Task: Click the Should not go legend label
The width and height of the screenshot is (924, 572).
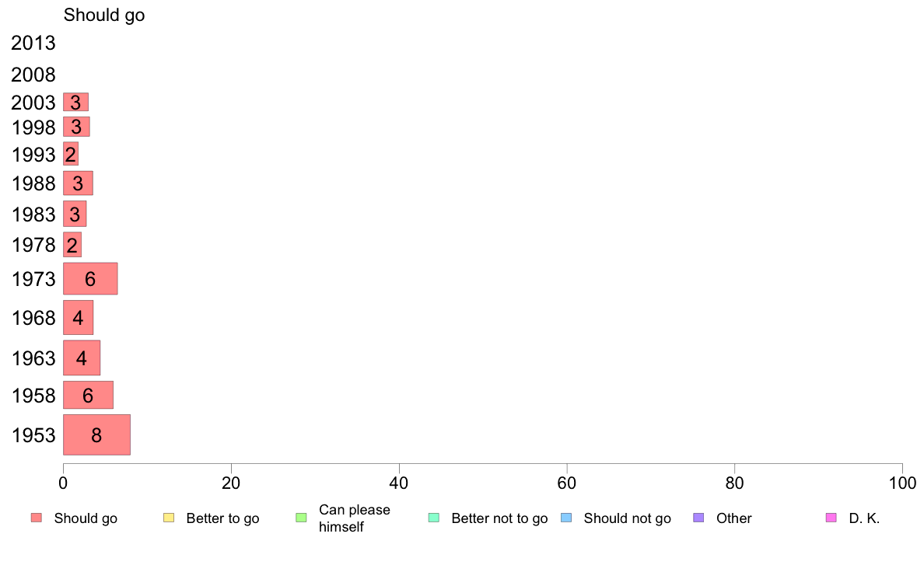Action: (627, 518)
